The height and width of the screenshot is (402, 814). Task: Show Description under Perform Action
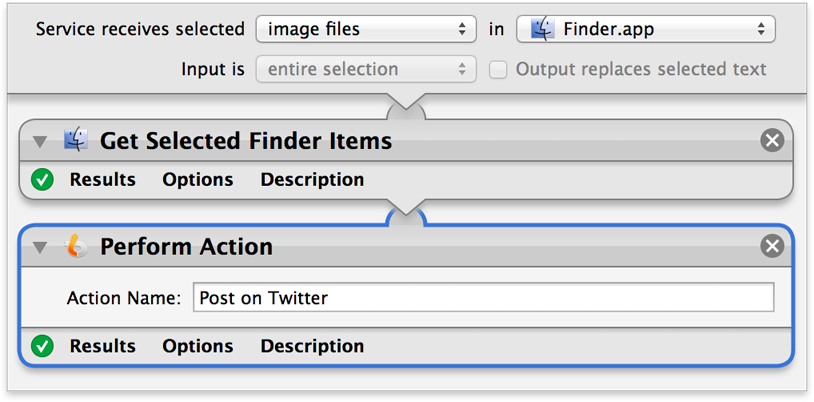click(312, 346)
